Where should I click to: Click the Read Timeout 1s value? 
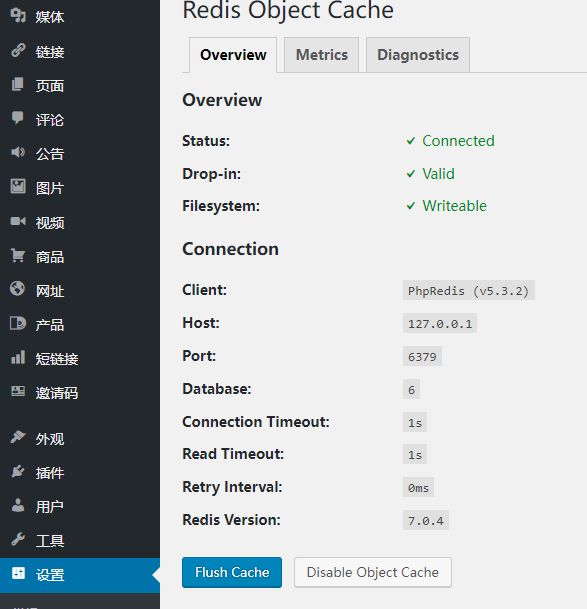pyautogui.click(x=415, y=454)
